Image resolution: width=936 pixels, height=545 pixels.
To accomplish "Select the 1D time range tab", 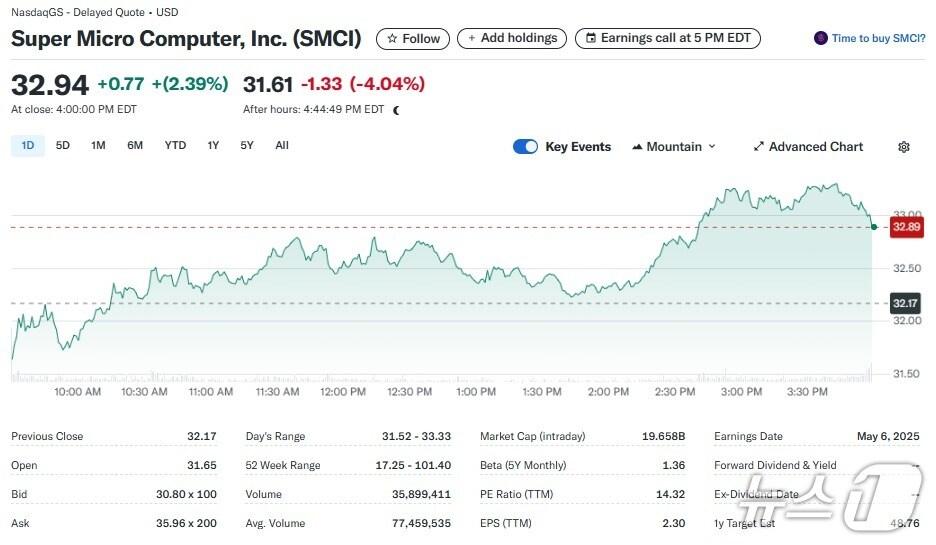I will click(x=28, y=146).
